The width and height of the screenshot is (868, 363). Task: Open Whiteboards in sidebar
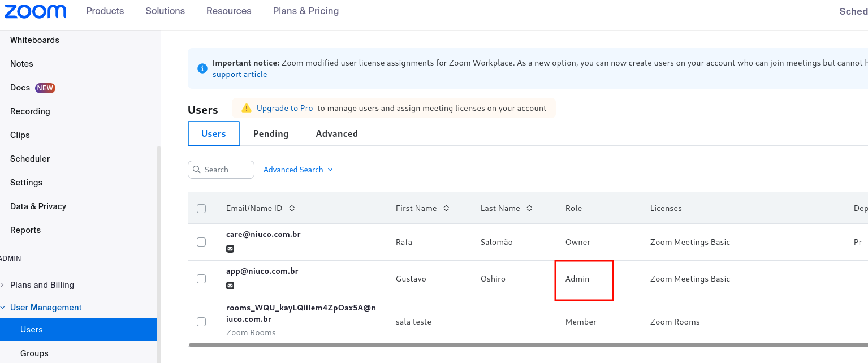click(34, 40)
